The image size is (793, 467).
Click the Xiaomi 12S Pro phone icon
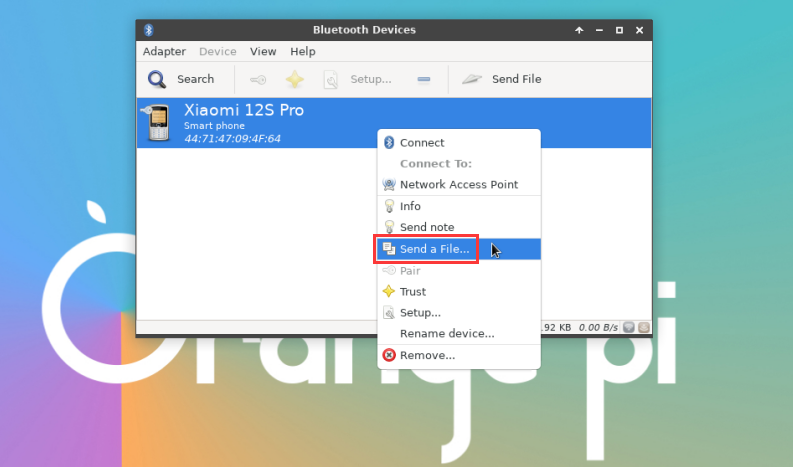tap(156, 122)
